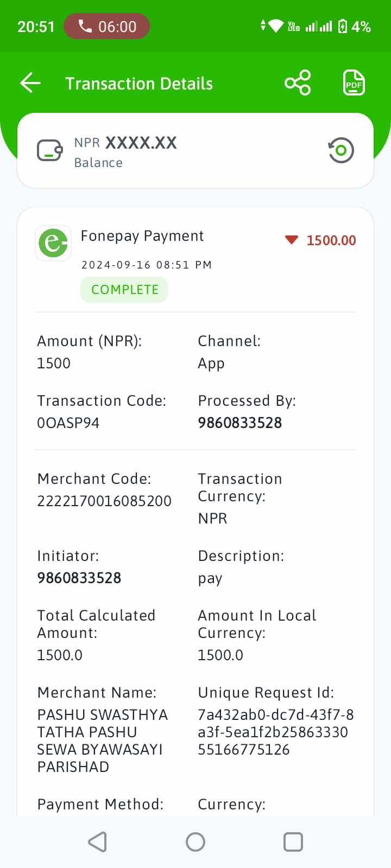Share the transaction via the share icon
391x868 pixels.
point(298,83)
